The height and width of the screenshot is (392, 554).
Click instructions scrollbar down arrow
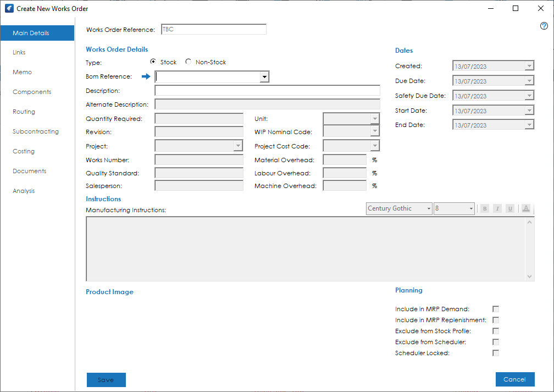pyautogui.click(x=529, y=277)
